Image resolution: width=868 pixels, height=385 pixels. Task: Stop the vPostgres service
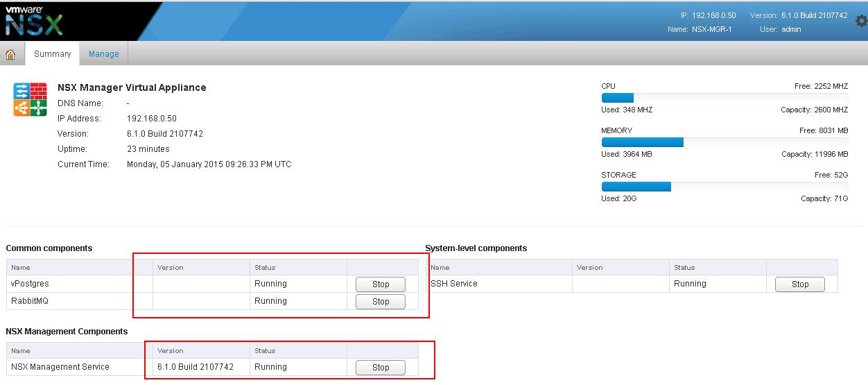(x=381, y=284)
